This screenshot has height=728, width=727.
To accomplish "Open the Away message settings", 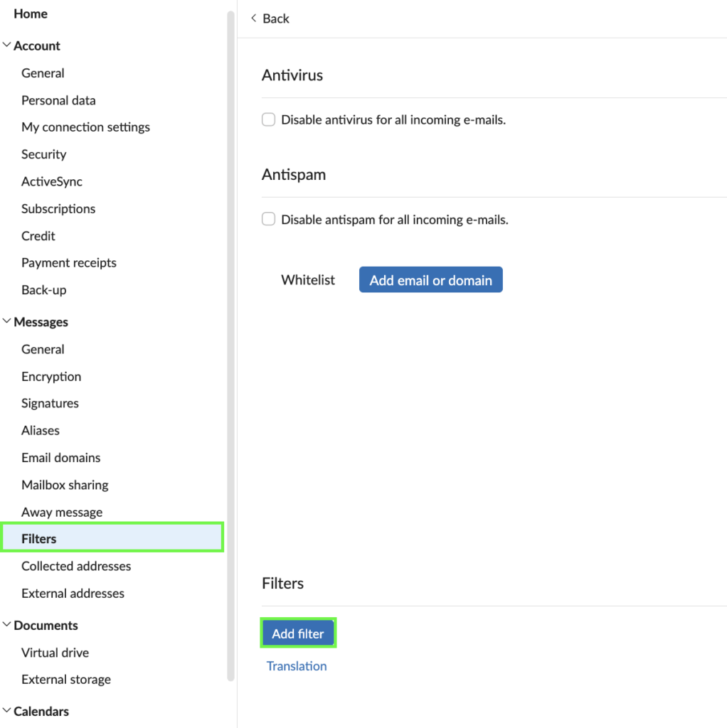I will click(62, 513).
